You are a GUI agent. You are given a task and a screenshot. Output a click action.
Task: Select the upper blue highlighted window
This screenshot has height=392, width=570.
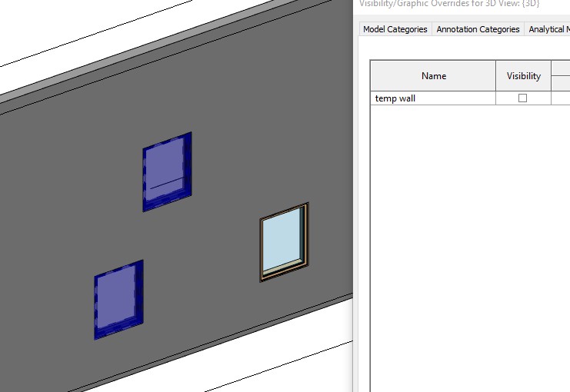[167, 171]
